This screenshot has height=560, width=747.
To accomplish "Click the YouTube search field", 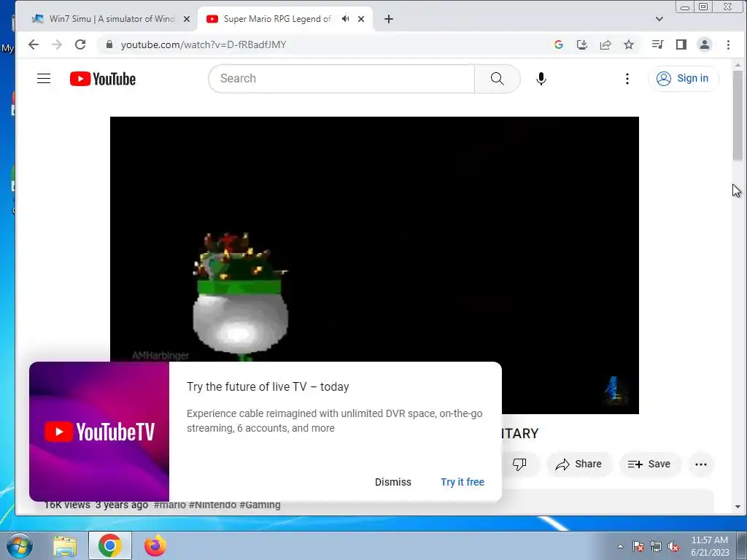I will (x=341, y=79).
